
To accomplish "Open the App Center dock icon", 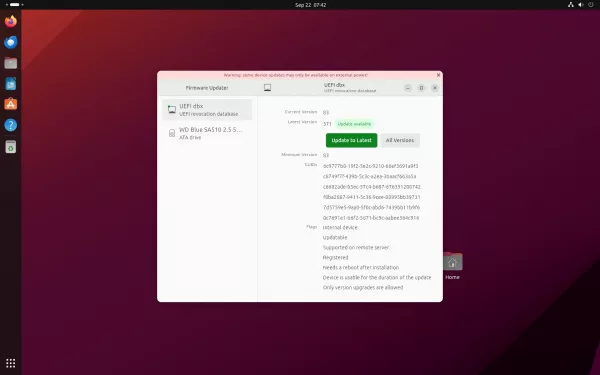I will pos(11,104).
